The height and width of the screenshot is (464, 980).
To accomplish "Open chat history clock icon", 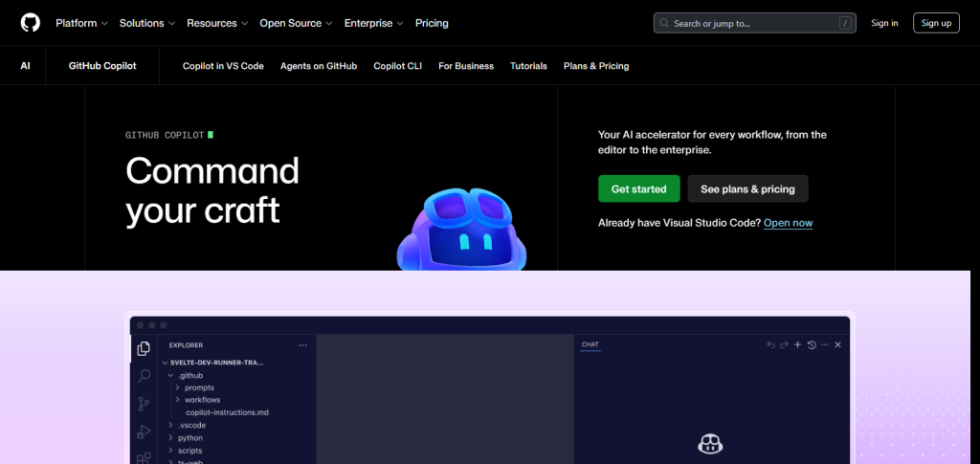I will click(x=812, y=344).
